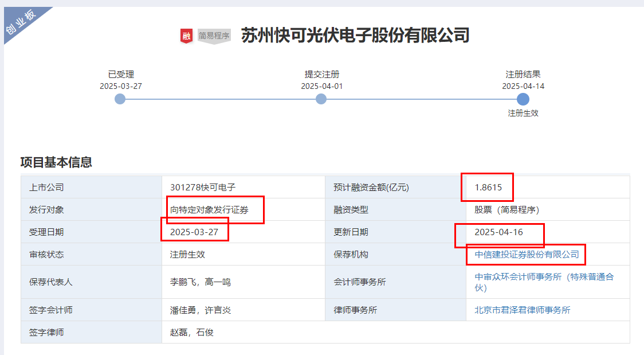The height and width of the screenshot is (355, 644).
Task: Click the company title 苏州快可光伏电子股份有限公司
Action: click(355, 36)
